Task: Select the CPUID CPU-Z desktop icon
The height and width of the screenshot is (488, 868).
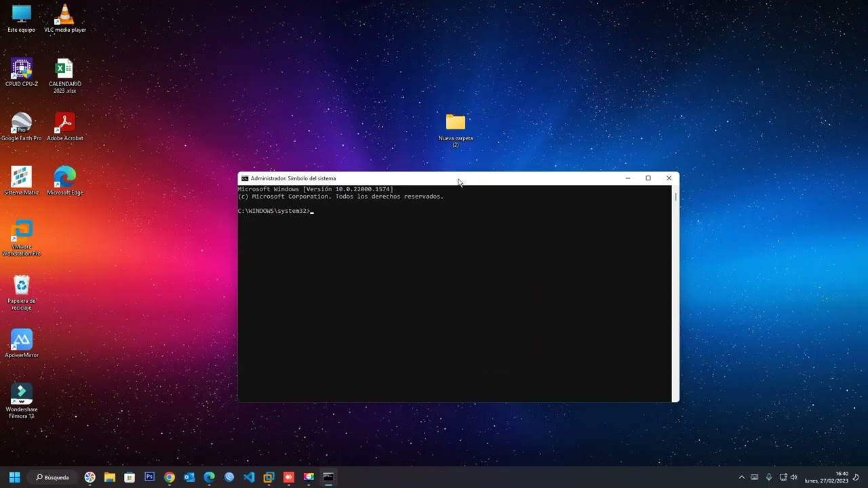Action: (x=22, y=73)
